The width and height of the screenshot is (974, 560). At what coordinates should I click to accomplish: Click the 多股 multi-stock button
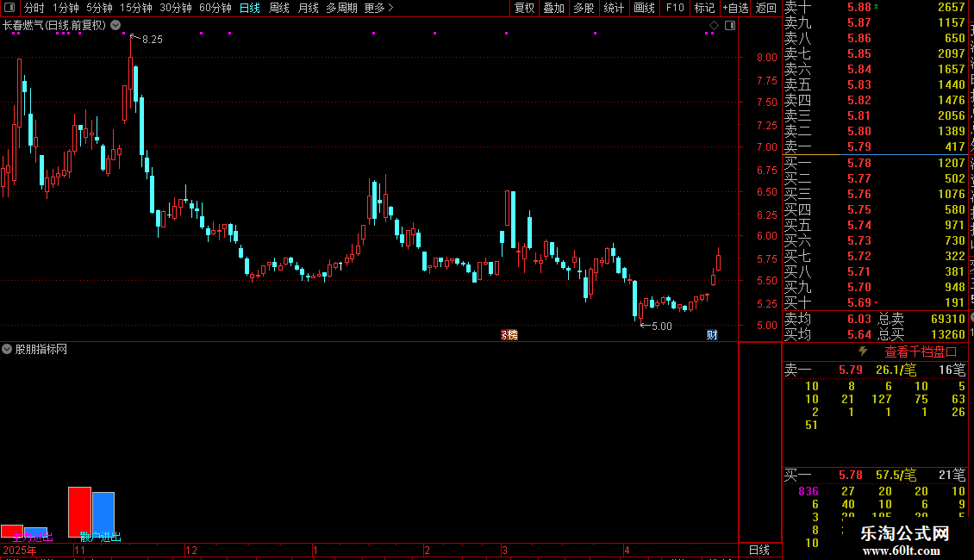point(584,8)
